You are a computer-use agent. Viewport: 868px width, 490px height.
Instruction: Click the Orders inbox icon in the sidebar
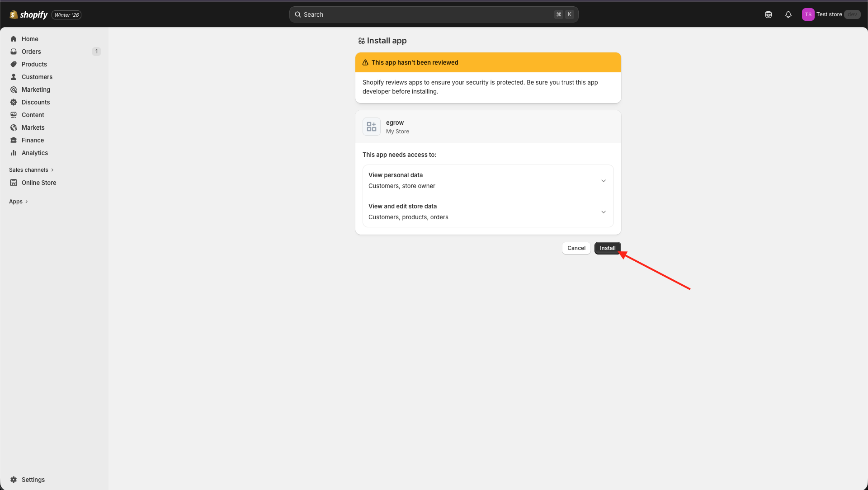point(14,52)
